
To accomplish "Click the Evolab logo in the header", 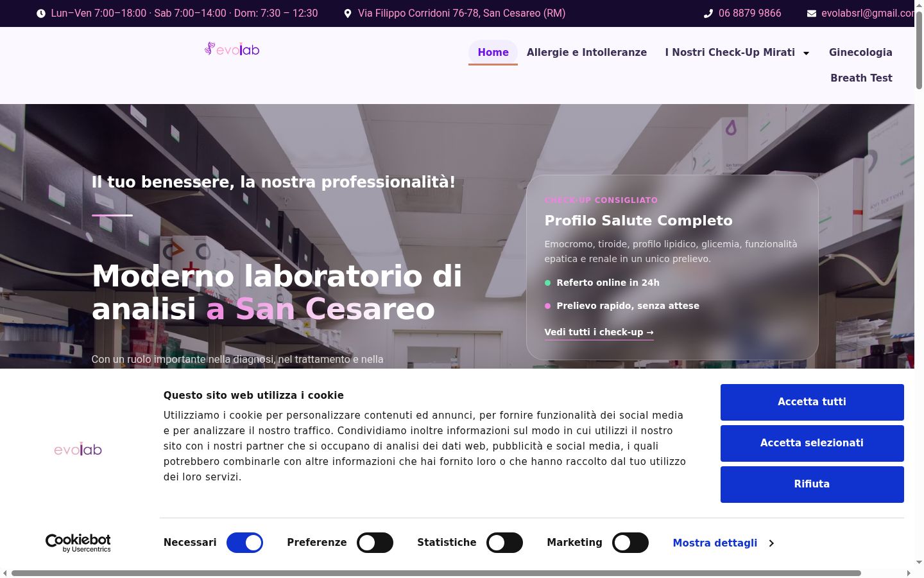I will click(232, 49).
